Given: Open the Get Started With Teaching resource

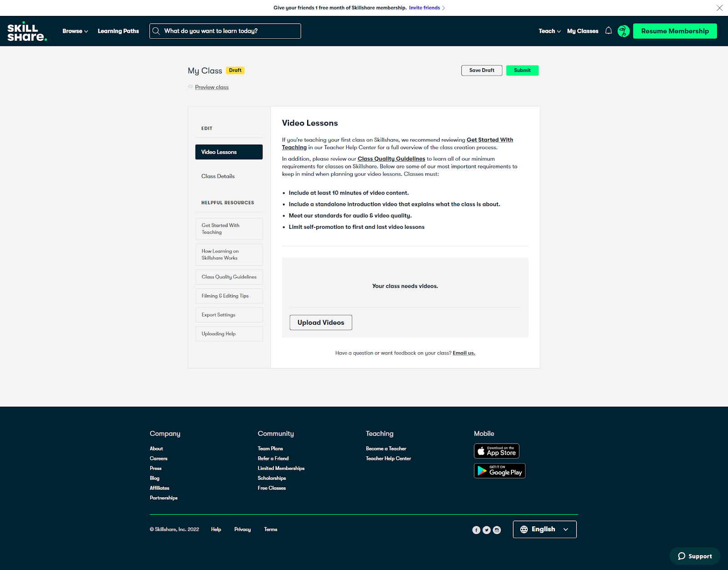Looking at the screenshot, I should (x=229, y=229).
